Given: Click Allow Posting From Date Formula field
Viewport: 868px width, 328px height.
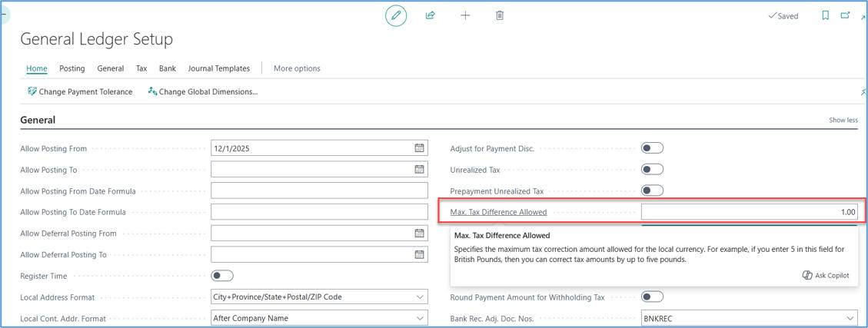Looking at the screenshot, I should click(x=319, y=191).
